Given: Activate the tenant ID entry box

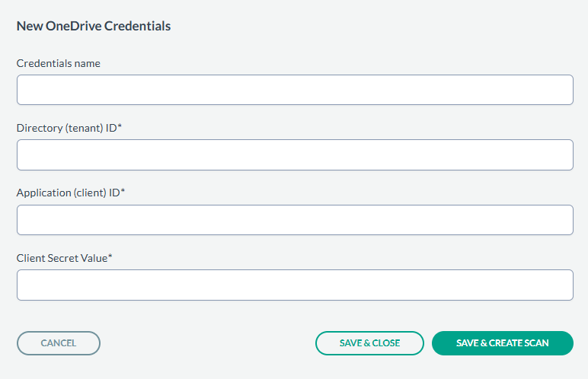Looking at the screenshot, I should click(294, 154).
